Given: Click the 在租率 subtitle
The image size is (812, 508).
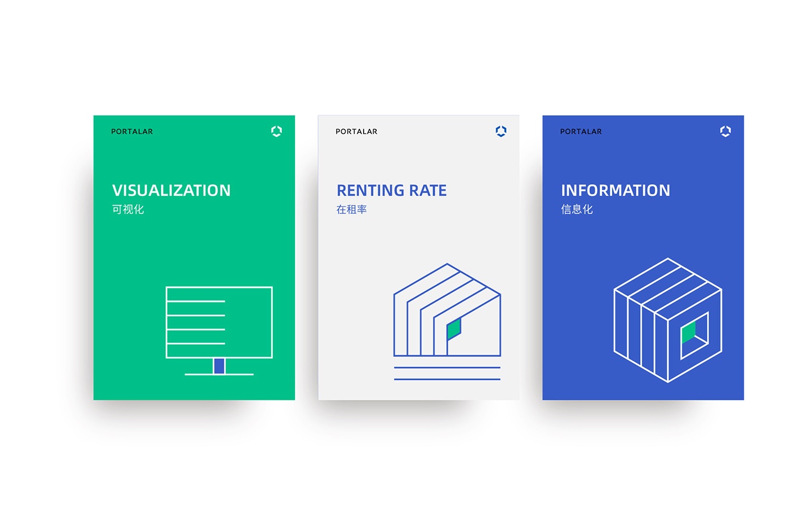Looking at the screenshot, I should pyautogui.click(x=352, y=210).
